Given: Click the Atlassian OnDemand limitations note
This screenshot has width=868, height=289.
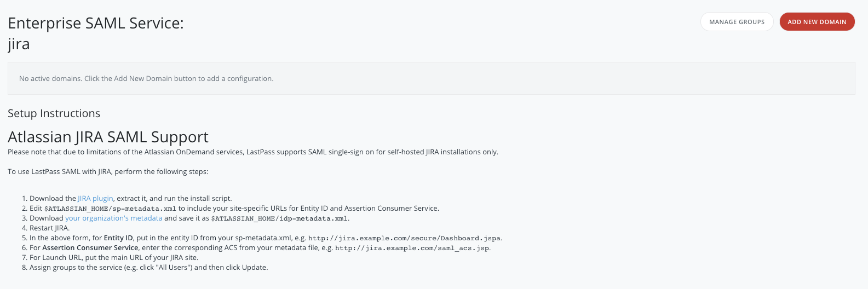Looking at the screenshot, I should pos(252,152).
